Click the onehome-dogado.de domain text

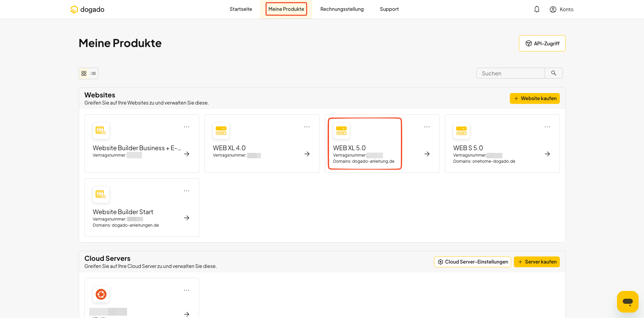[x=494, y=161]
